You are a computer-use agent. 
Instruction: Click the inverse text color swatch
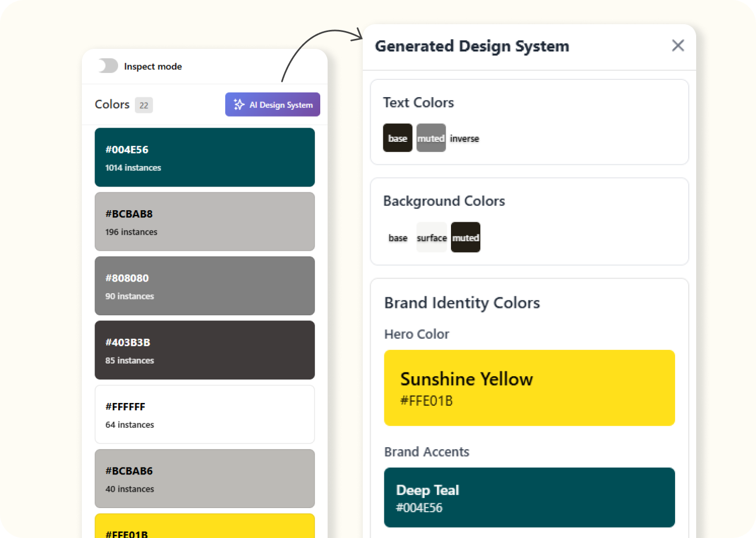[x=465, y=138]
